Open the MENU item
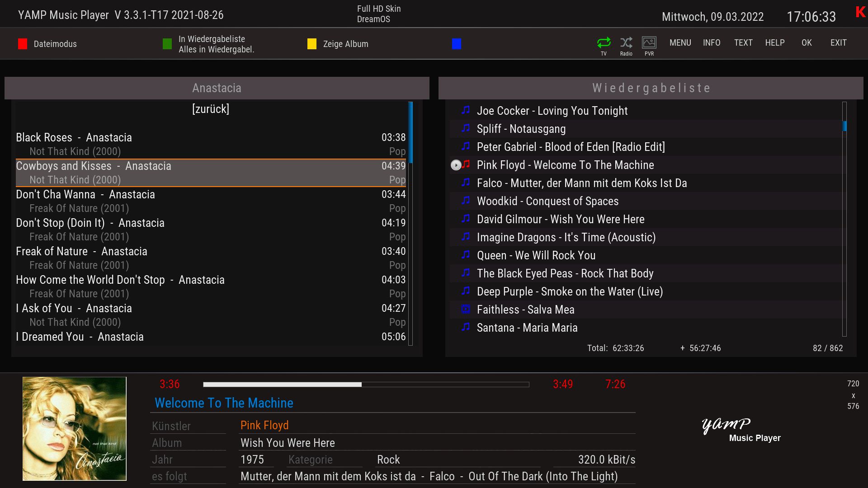868x488 pixels. [680, 42]
